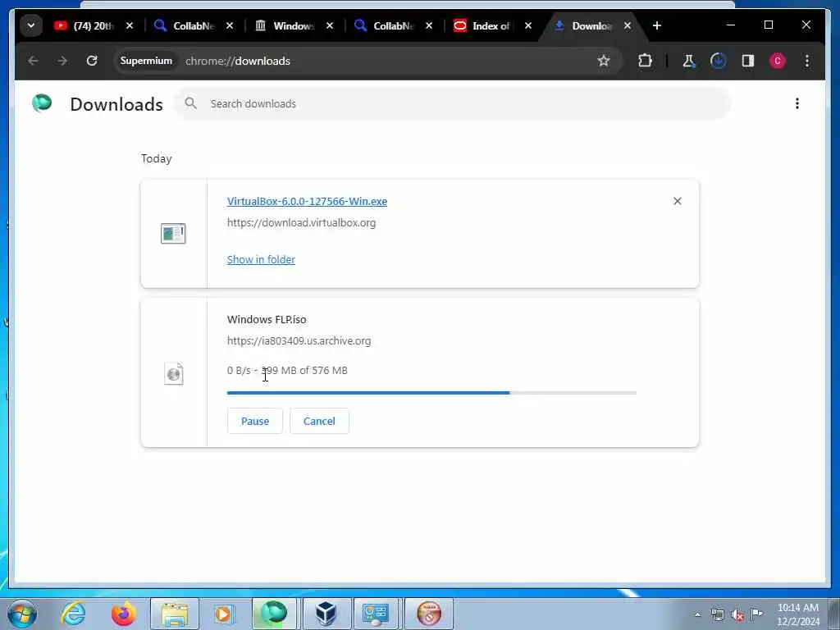
Task: Click the Supermium taskbar button
Action: click(x=274, y=614)
